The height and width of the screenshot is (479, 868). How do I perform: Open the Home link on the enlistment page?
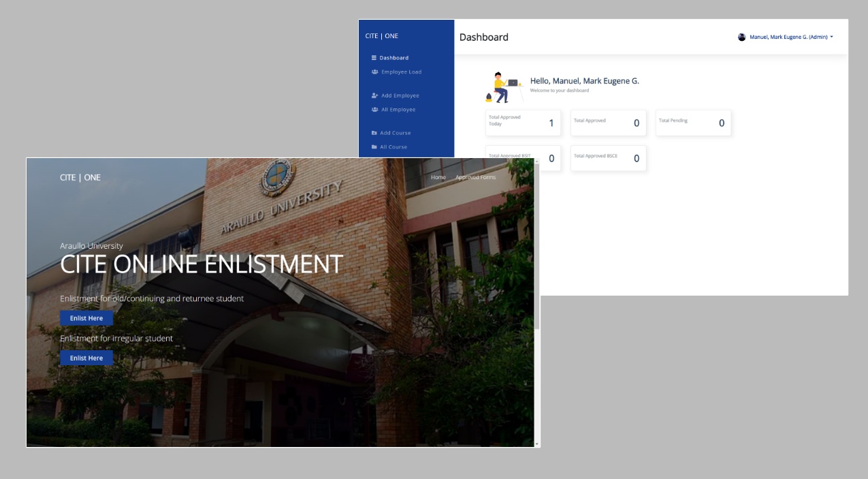[x=438, y=177]
